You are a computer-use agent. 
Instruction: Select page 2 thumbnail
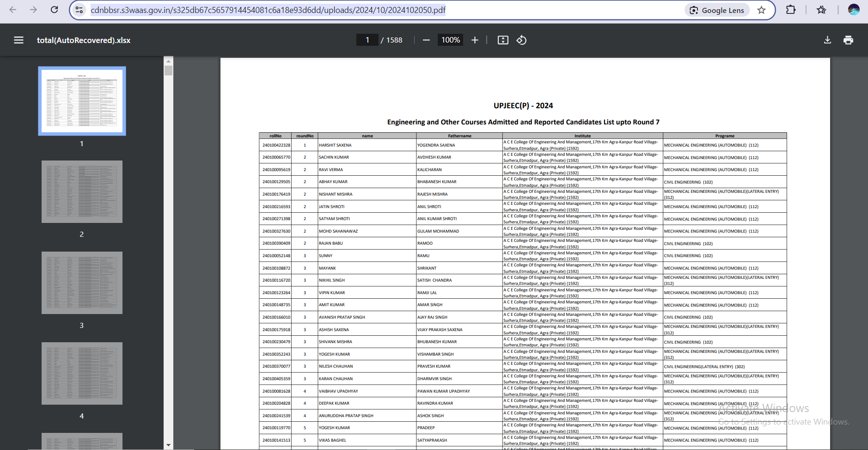click(x=82, y=192)
